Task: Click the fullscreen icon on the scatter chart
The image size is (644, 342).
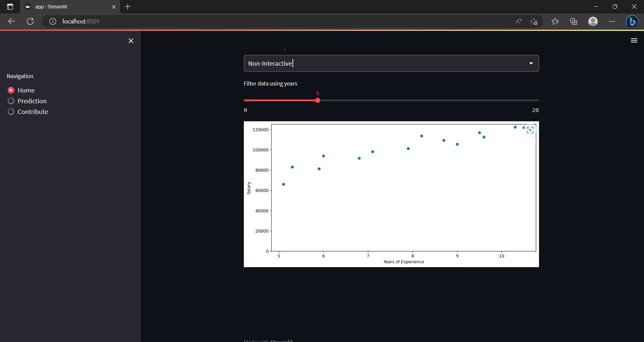Action: (x=530, y=130)
